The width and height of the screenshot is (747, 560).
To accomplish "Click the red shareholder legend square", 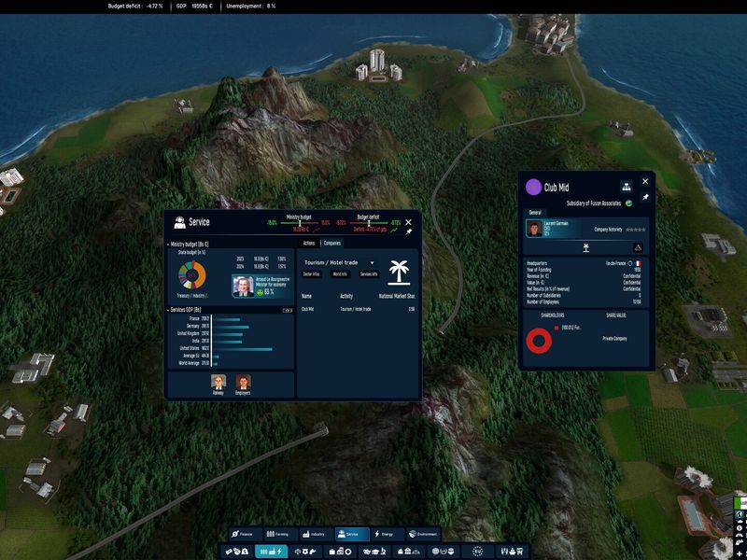I will 557,329.
